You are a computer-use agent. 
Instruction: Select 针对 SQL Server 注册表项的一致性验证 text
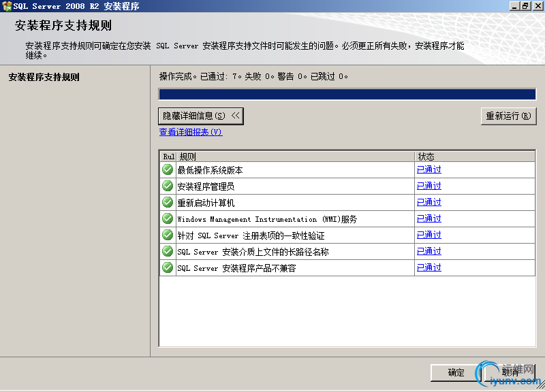pyautogui.click(x=251, y=235)
